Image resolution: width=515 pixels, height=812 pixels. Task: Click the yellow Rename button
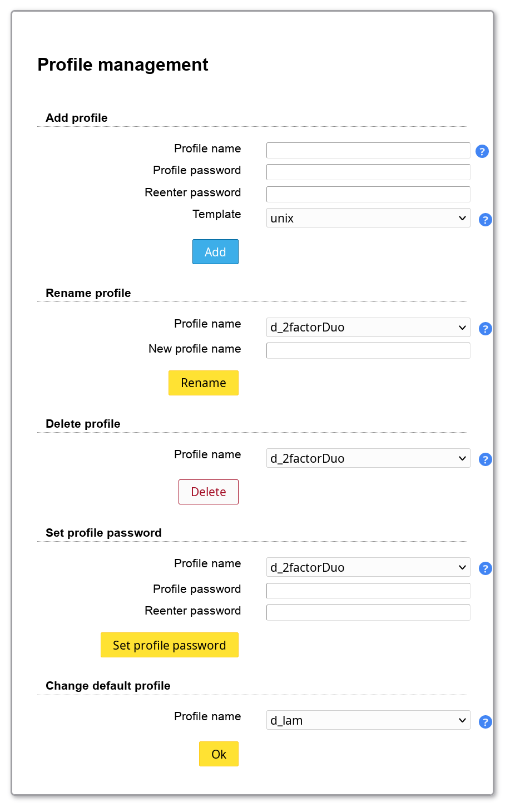[x=204, y=383]
